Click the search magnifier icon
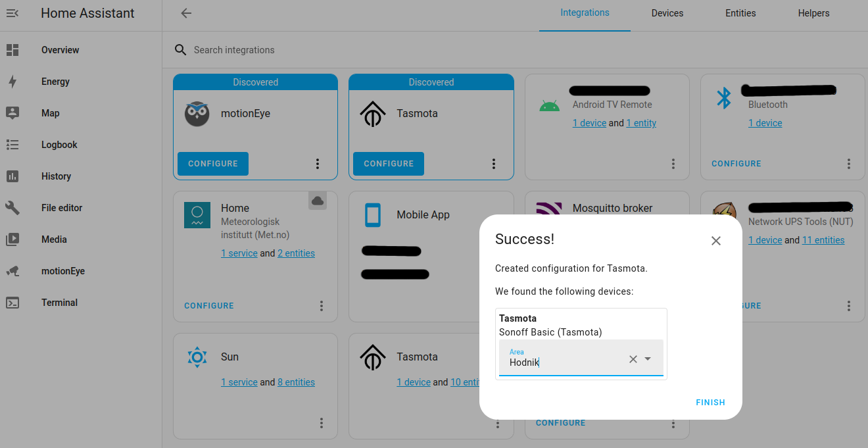This screenshot has height=448, width=868. click(x=180, y=50)
